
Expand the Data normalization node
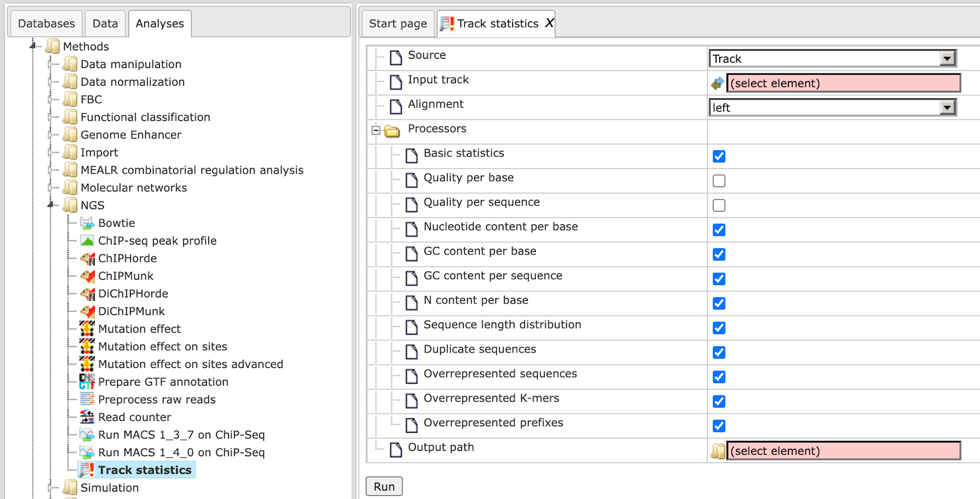[x=51, y=82]
